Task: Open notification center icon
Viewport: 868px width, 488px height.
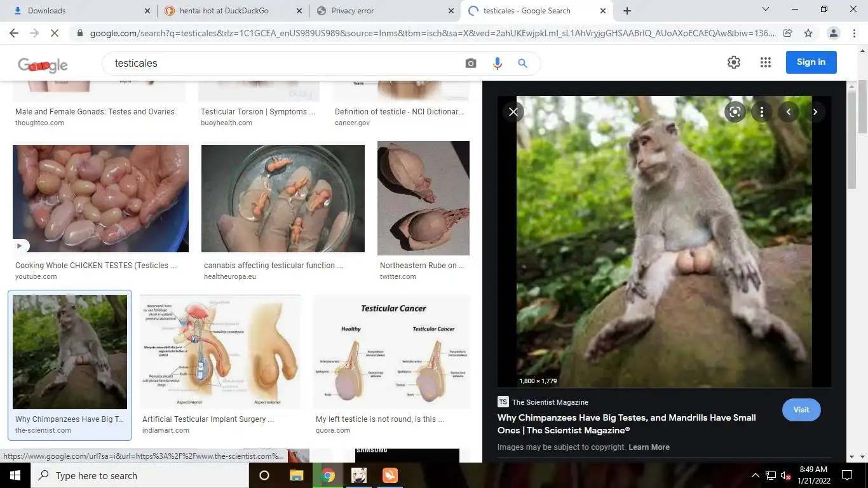Action: (x=846, y=475)
